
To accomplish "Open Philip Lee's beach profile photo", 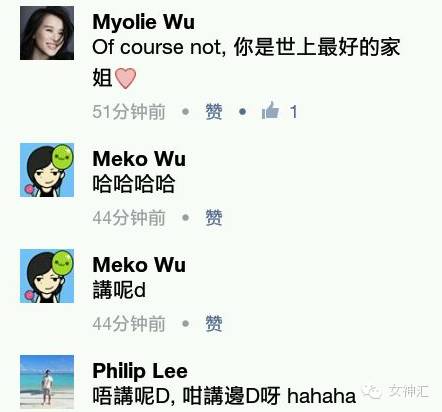I will [47, 382].
